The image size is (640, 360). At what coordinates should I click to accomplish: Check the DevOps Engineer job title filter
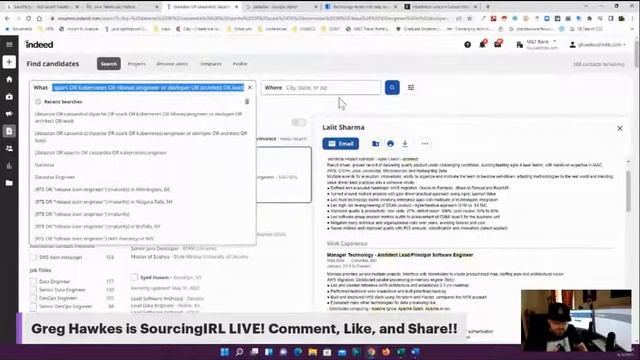[x=33, y=298]
